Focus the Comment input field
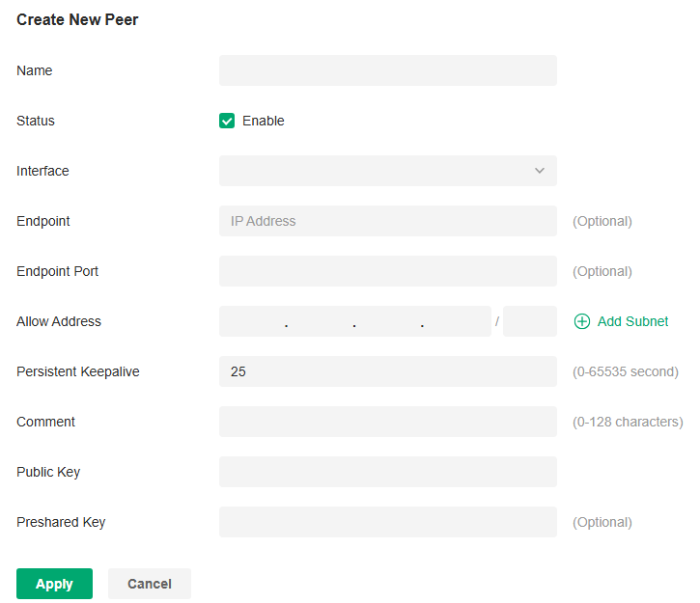Image resolution: width=700 pixels, height=603 pixels. [x=387, y=422]
